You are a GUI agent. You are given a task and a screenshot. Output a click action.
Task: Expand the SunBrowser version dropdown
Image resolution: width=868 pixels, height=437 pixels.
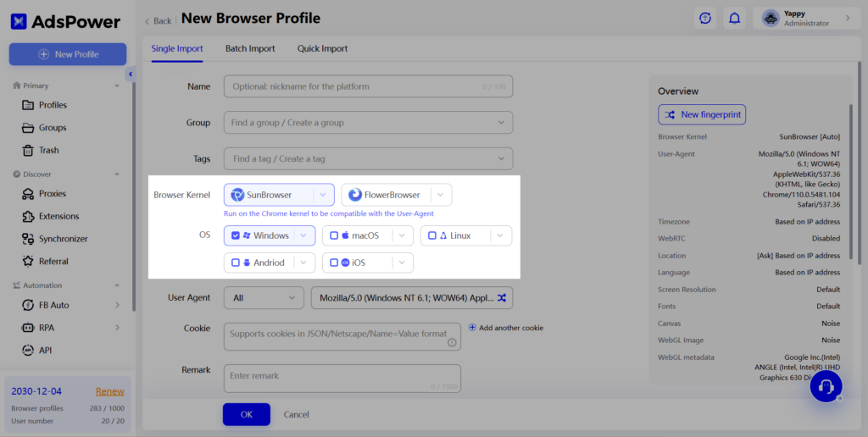click(x=323, y=195)
